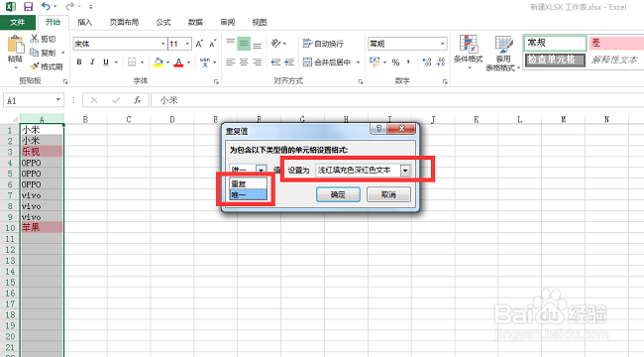The width and height of the screenshot is (644, 357).
Task: Open the borders tool
Action: coord(132,62)
